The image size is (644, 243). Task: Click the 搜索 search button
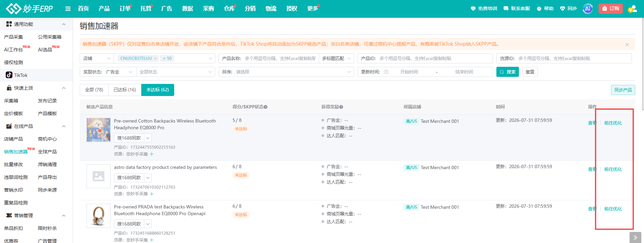pyautogui.click(x=508, y=72)
